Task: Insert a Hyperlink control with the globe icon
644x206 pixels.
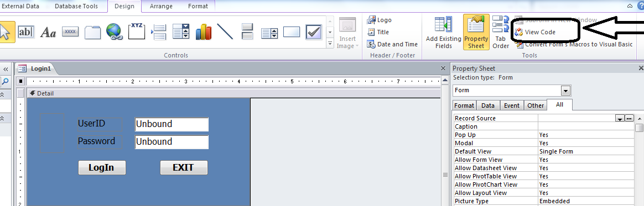Action: [x=115, y=31]
